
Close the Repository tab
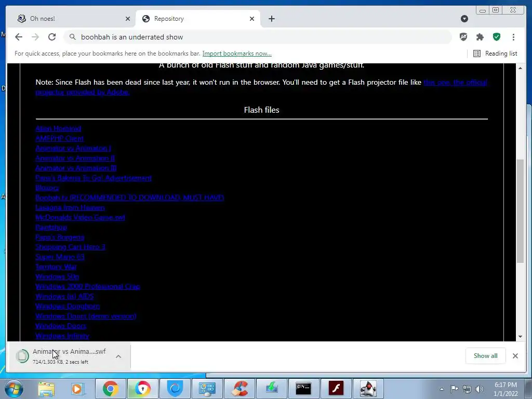(x=252, y=19)
